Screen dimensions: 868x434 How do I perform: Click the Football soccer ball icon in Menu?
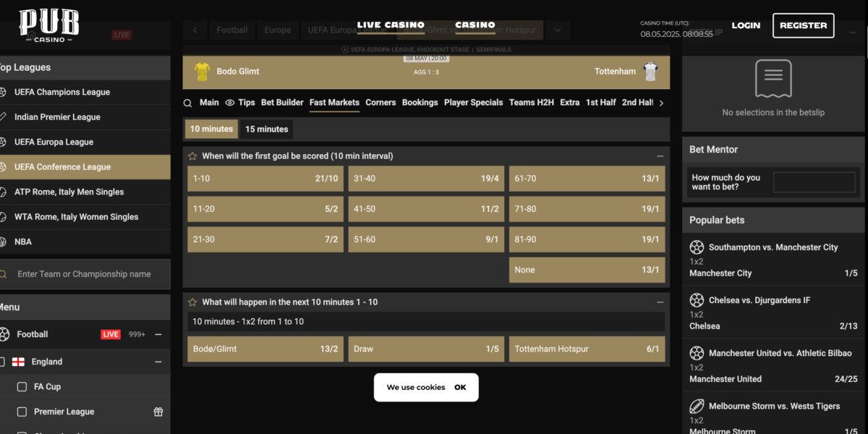4,334
